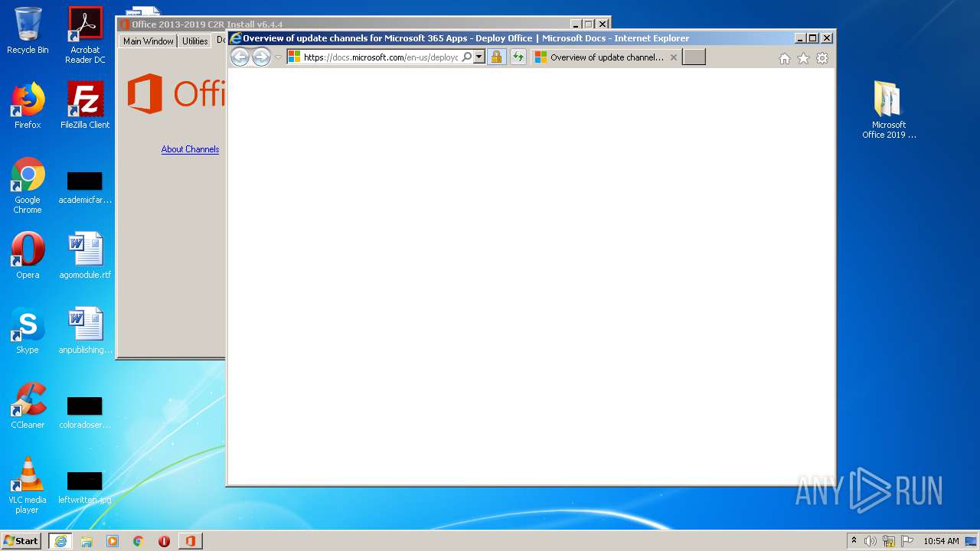The height and width of the screenshot is (551, 980).
Task: View the security lock report icon
Action: click(x=496, y=57)
